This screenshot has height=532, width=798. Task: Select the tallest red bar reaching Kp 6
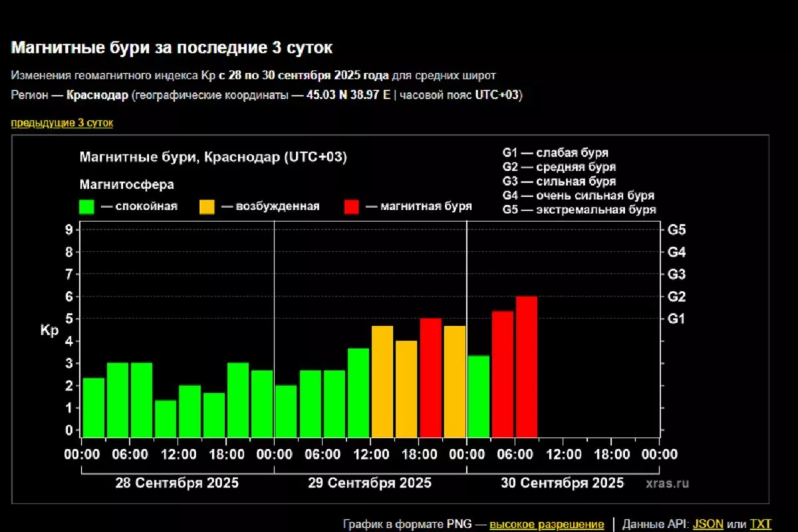click(x=527, y=366)
